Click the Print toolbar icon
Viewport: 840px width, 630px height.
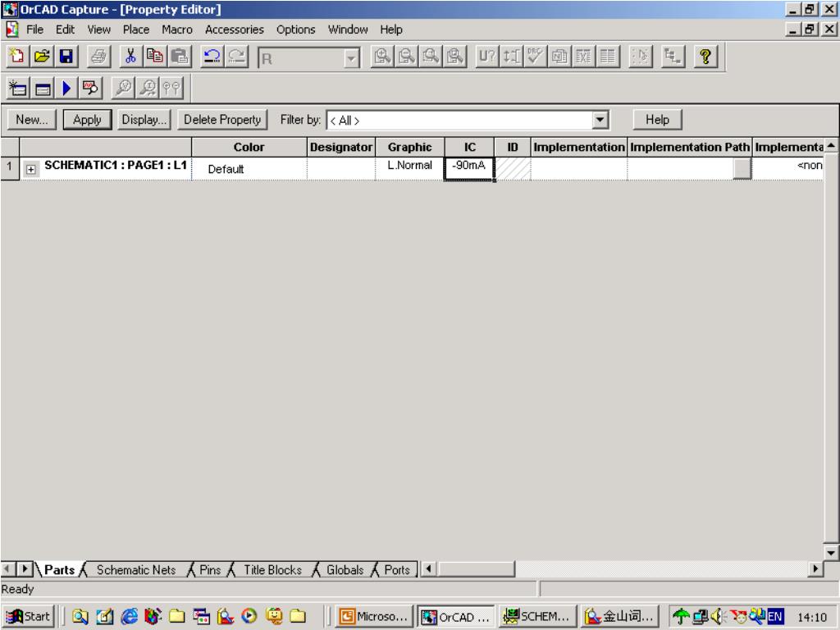pos(98,57)
